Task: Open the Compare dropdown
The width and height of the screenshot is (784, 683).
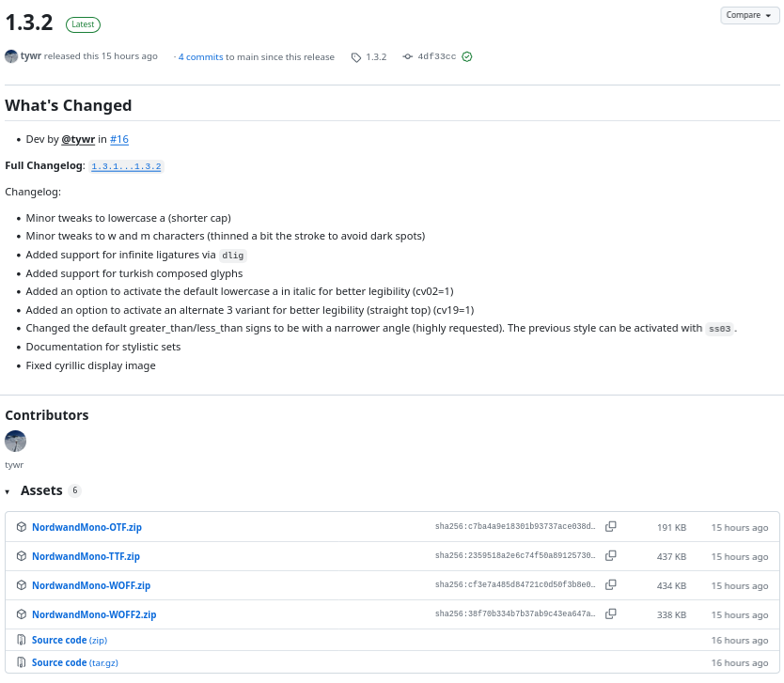Action: [749, 15]
